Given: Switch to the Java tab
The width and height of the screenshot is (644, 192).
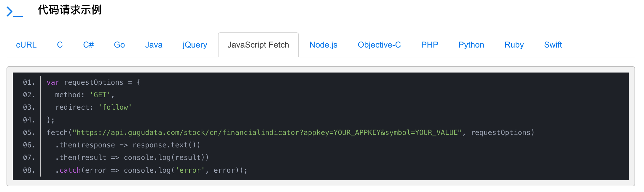Looking at the screenshot, I should point(154,45).
